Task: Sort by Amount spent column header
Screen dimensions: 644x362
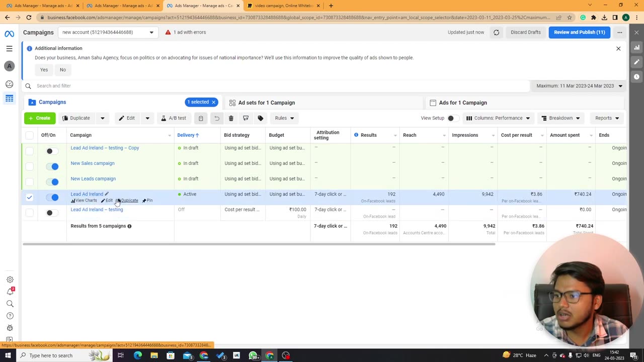Action: pyautogui.click(x=565, y=135)
